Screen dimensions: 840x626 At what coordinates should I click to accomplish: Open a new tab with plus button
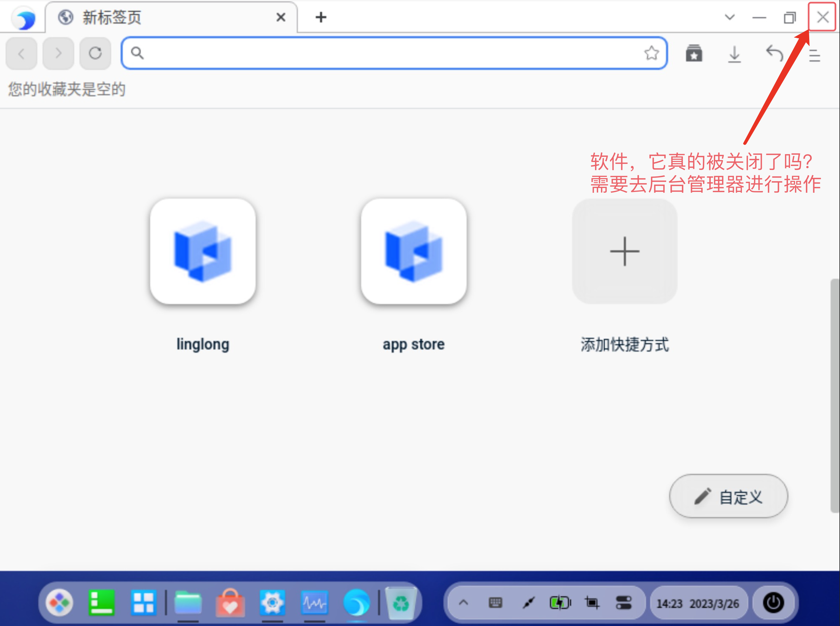click(x=321, y=17)
